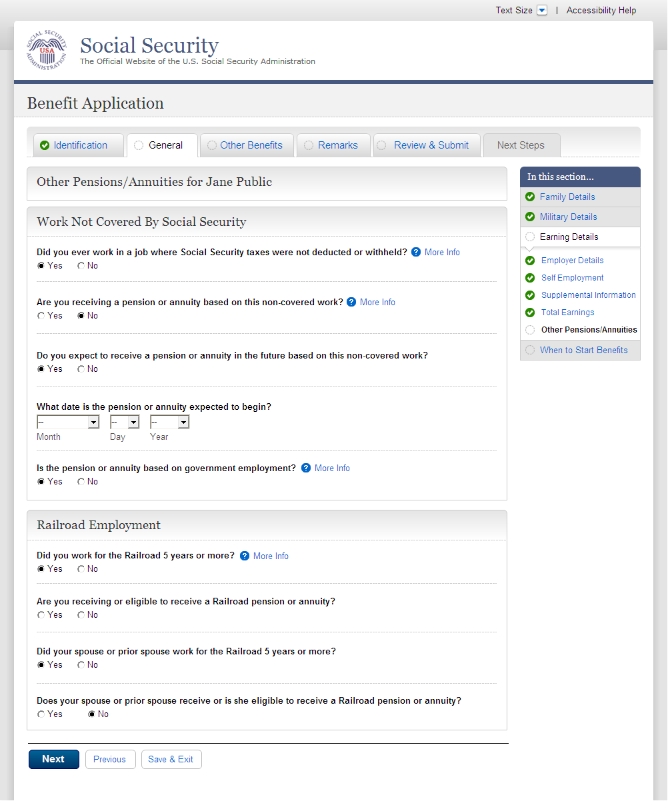Open the Month dropdown for pension date
The height and width of the screenshot is (805, 672).
[68, 422]
